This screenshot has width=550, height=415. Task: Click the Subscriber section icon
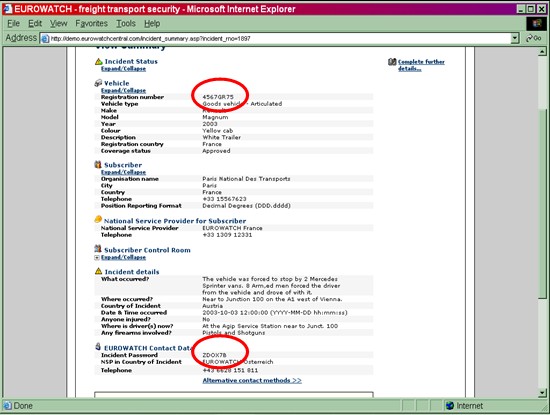(x=98, y=165)
